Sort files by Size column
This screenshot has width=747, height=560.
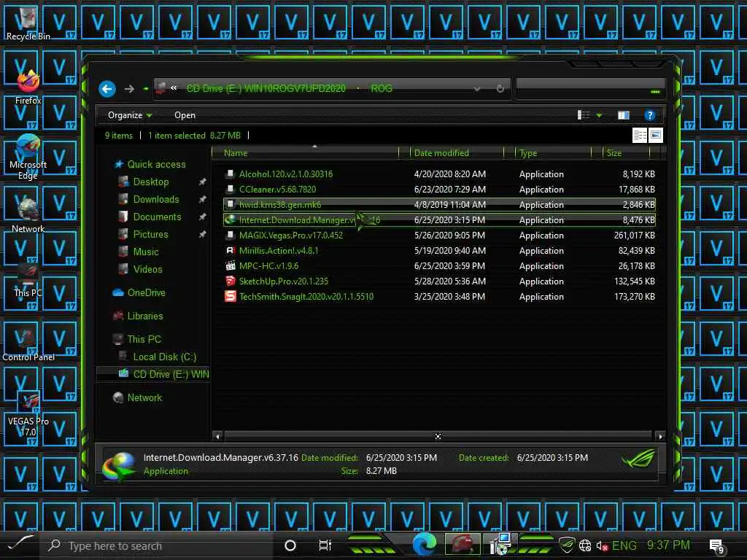click(614, 153)
